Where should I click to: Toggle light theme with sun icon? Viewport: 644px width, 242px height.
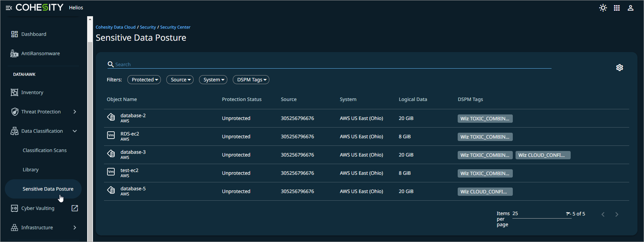(603, 8)
